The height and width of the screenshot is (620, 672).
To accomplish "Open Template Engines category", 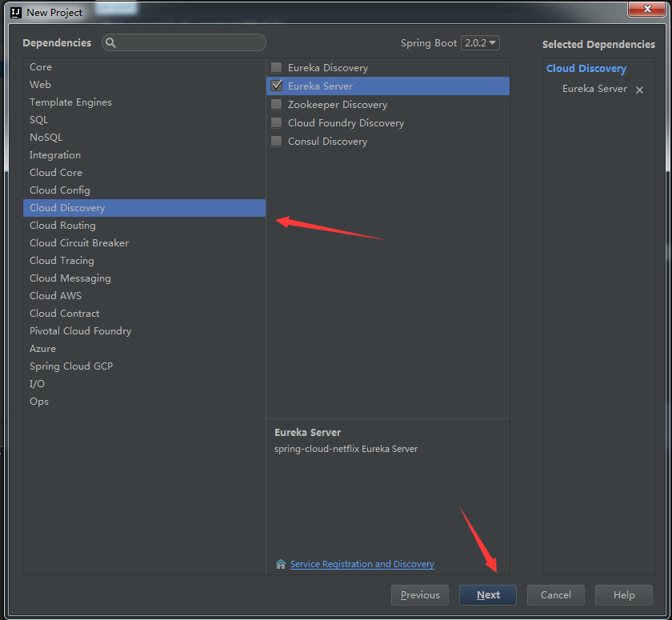I will coord(145,102).
